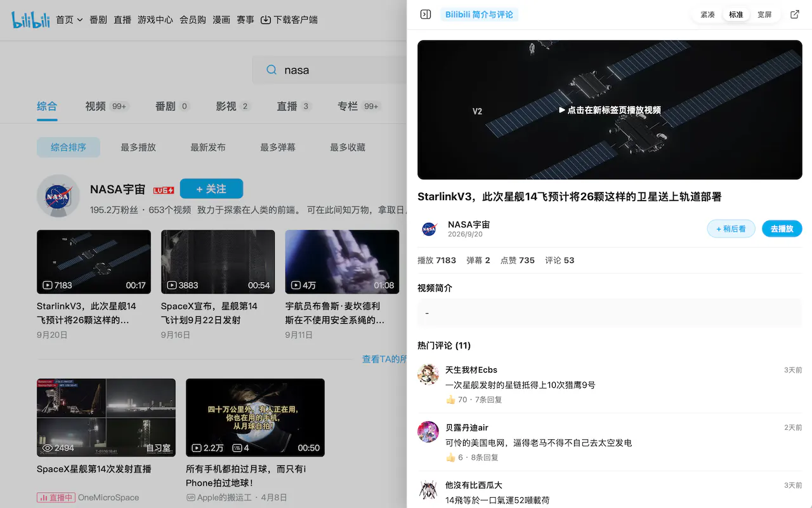This screenshot has width=812, height=508.
Task: Sort by 最多播放
Action: click(138, 147)
